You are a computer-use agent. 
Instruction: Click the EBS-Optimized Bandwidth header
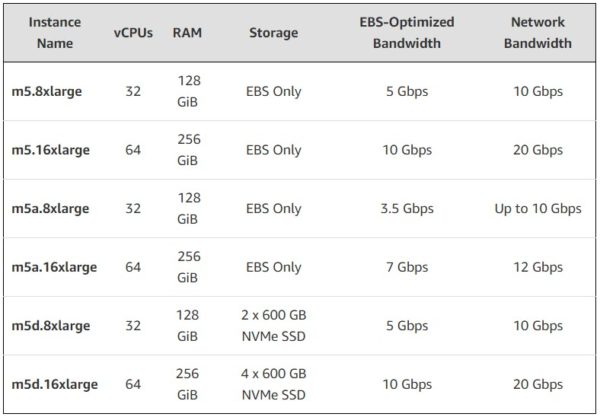[407, 33]
